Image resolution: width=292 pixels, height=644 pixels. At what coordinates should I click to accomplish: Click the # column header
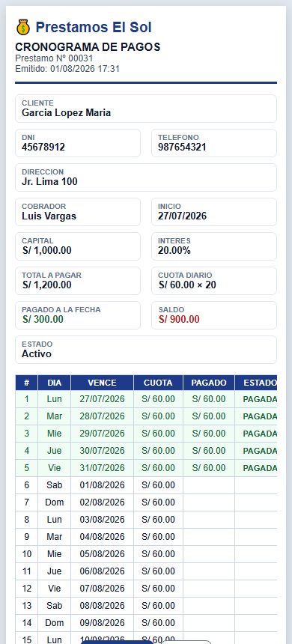27,383
